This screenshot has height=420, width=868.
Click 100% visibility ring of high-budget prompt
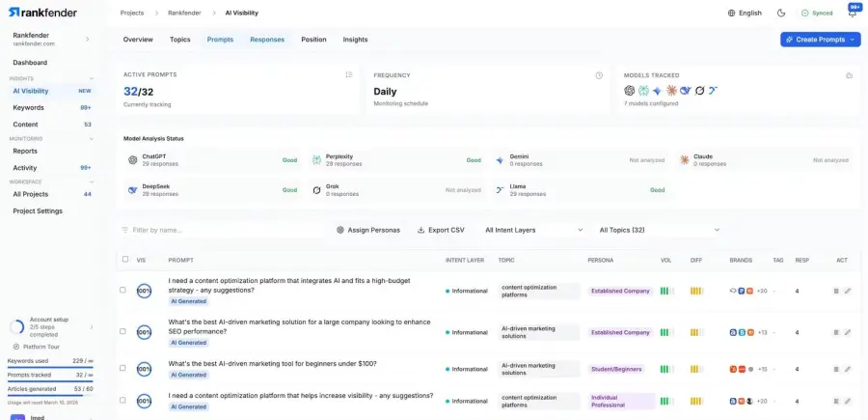144,291
